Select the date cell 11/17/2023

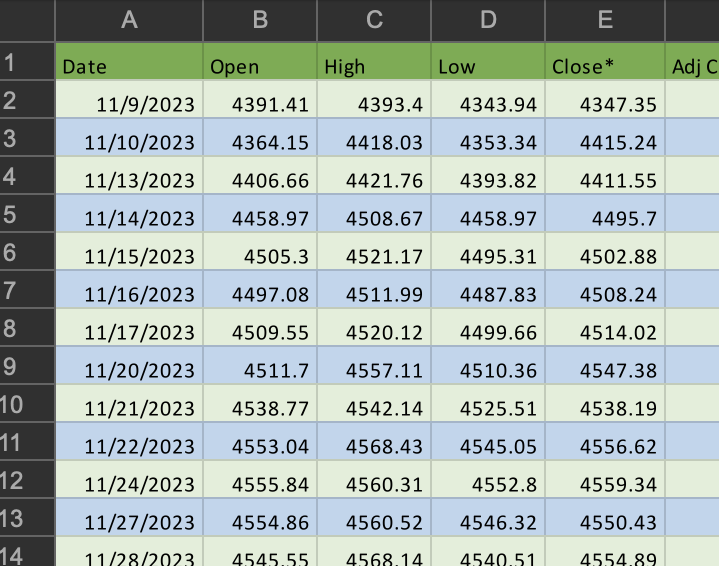click(x=129, y=327)
